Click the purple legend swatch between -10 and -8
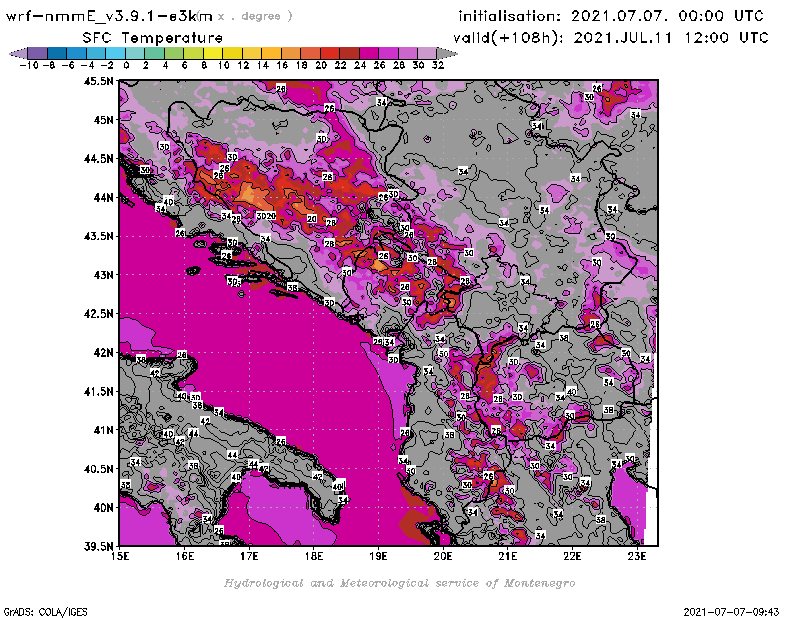This screenshot has height=618, width=800. (x=38, y=53)
